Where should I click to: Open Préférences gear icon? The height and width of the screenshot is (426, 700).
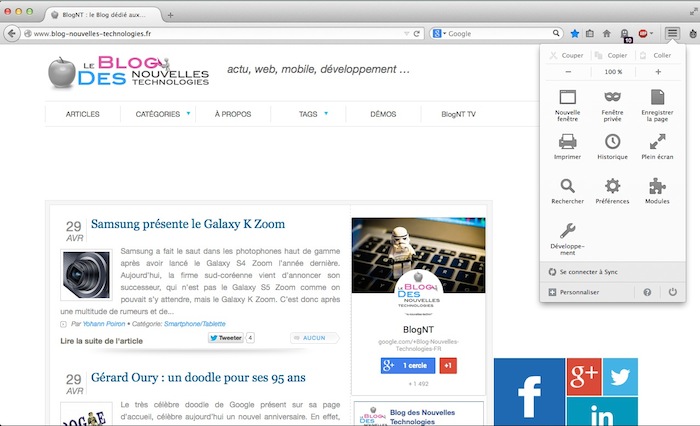coord(612,186)
